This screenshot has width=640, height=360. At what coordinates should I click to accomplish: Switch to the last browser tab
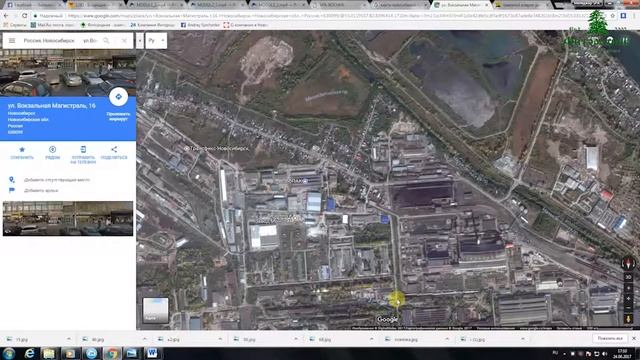click(522, 5)
